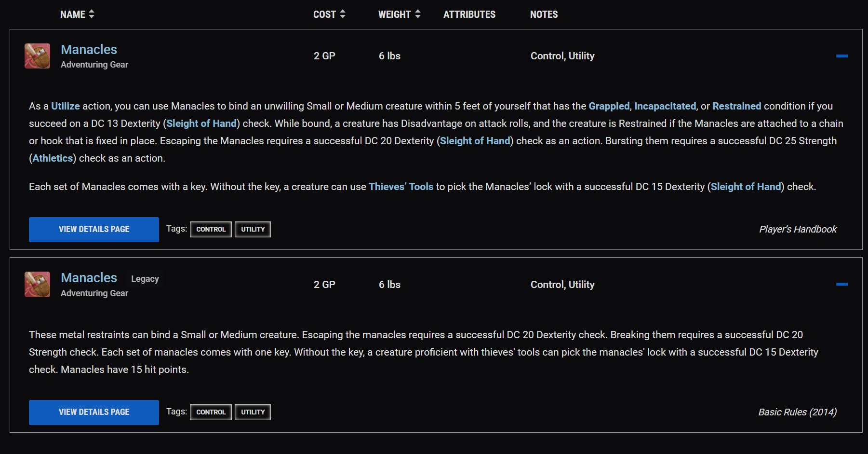
Task: Click the Control tag on Legacy Manacles
Action: click(x=211, y=412)
